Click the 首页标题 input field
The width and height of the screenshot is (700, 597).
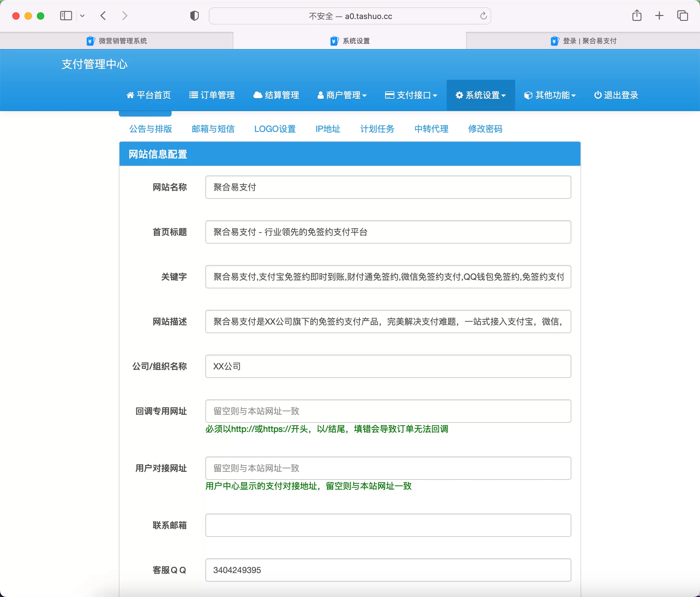tap(388, 232)
